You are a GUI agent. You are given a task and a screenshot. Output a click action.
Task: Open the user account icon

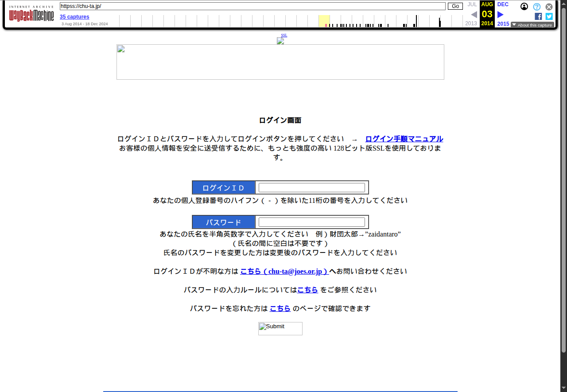point(524,7)
